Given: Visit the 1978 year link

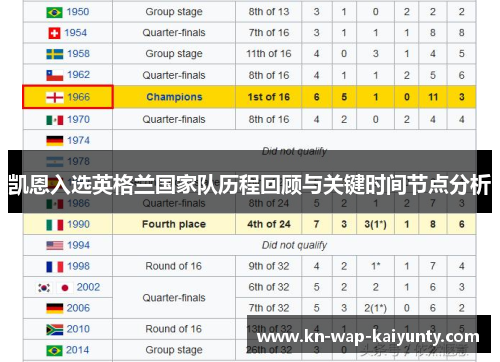Looking at the screenshot, I should (x=78, y=161).
